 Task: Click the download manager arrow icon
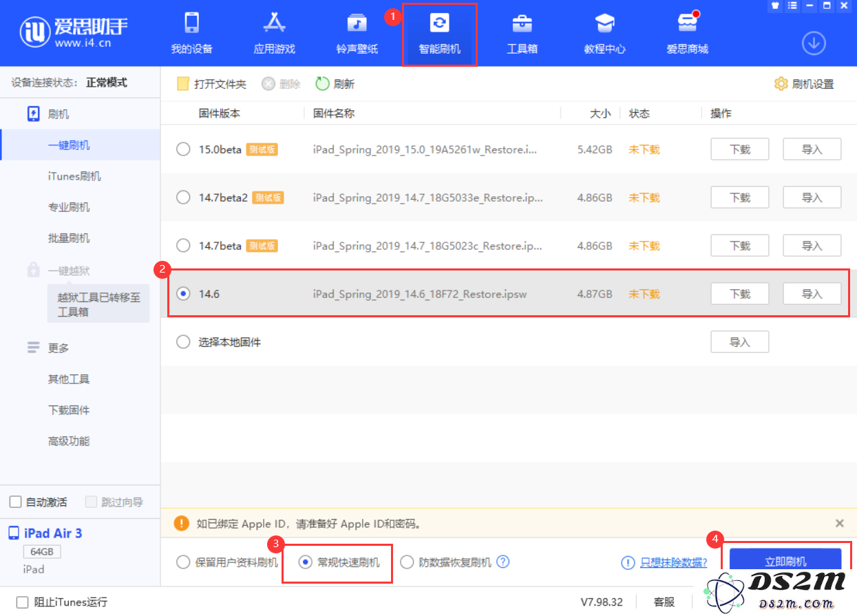(x=814, y=43)
